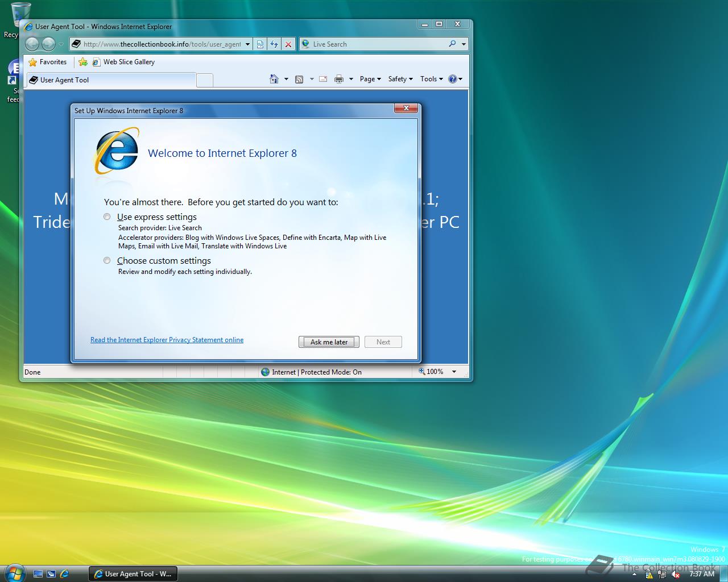The width and height of the screenshot is (728, 582).
Task: Expand the Feeds dropdown arrow
Action: [312, 79]
